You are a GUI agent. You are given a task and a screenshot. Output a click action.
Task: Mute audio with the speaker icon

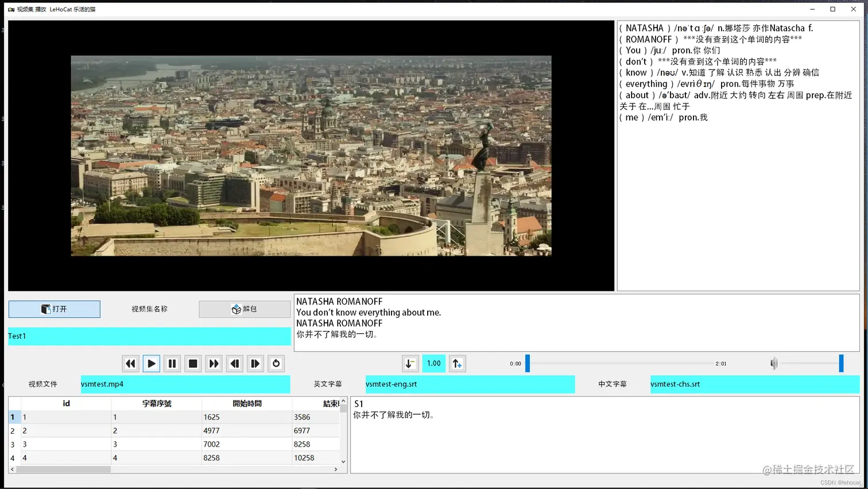[x=774, y=363]
